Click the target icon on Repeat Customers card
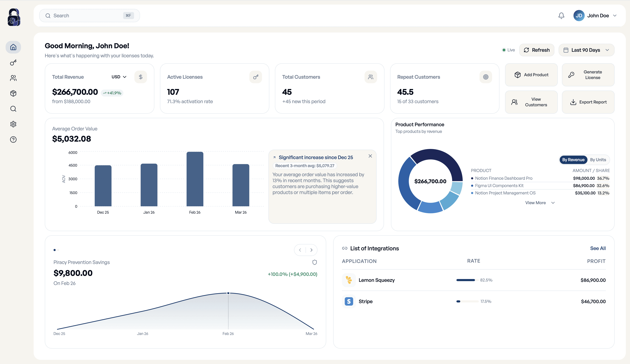 coord(485,77)
